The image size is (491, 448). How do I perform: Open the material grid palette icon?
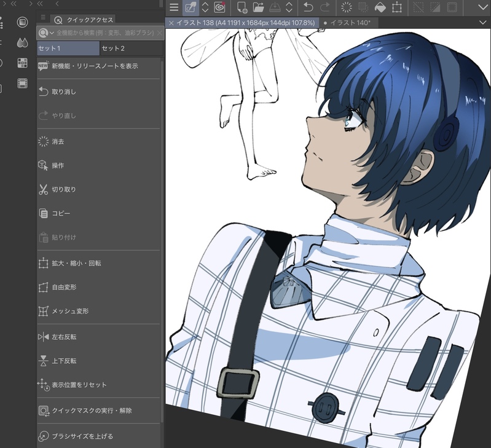(x=22, y=63)
